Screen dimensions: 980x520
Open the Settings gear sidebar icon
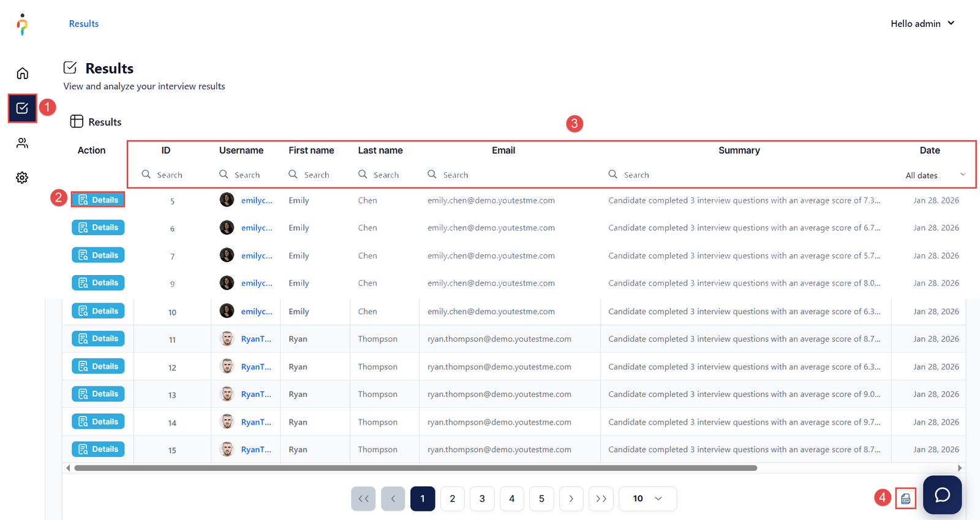(22, 178)
